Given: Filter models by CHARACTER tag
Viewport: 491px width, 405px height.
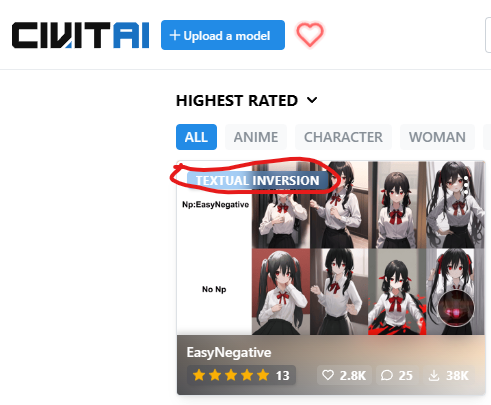Looking at the screenshot, I should [x=343, y=137].
